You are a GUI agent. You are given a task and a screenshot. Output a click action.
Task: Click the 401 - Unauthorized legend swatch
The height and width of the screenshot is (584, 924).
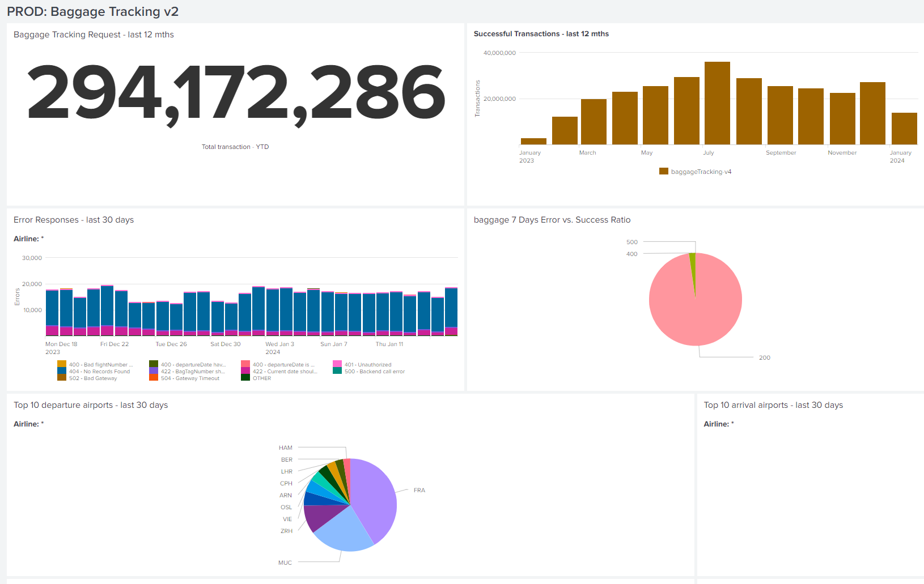pos(337,364)
